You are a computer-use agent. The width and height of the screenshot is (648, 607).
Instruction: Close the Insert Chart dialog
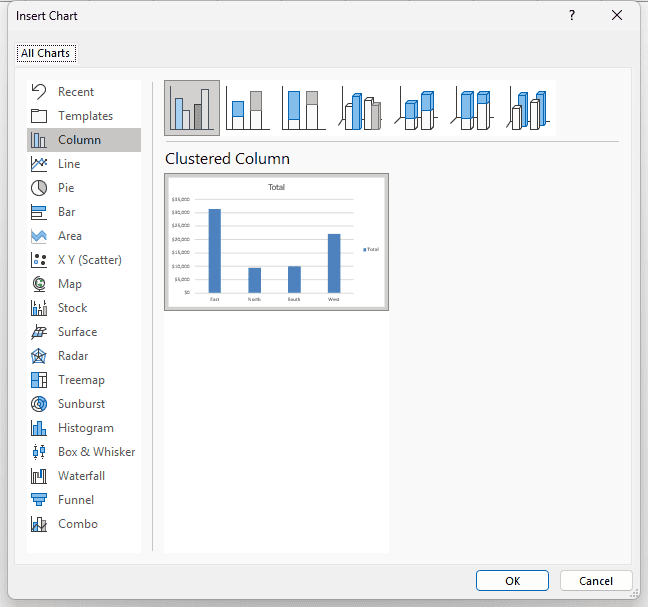coord(617,16)
